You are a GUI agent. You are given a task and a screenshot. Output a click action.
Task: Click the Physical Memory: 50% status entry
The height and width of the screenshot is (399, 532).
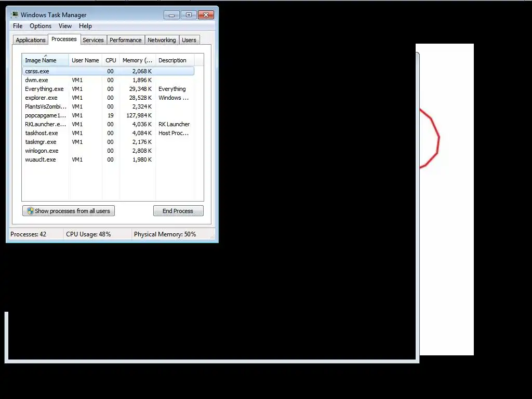(x=165, y=234)
